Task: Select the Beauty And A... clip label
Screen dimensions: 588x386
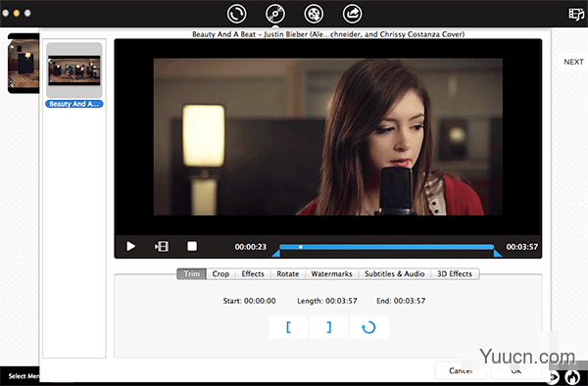Action: pos(74,104)
